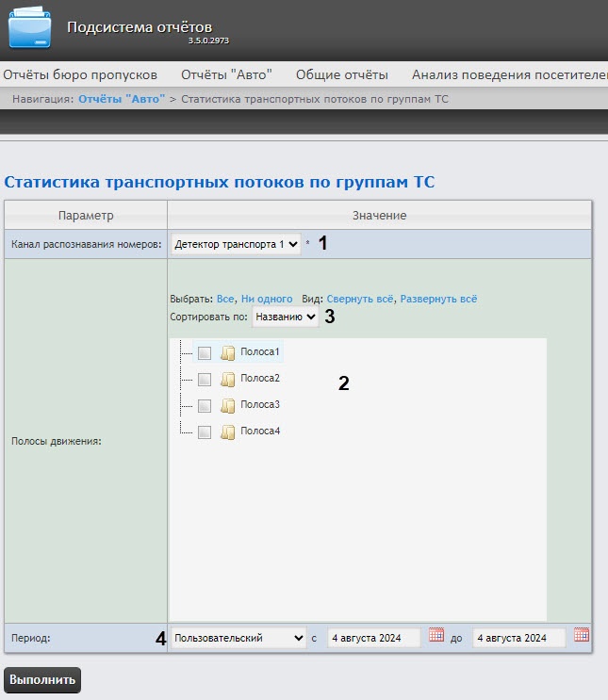Open the end date calendar picker icon

click(581, 636)
